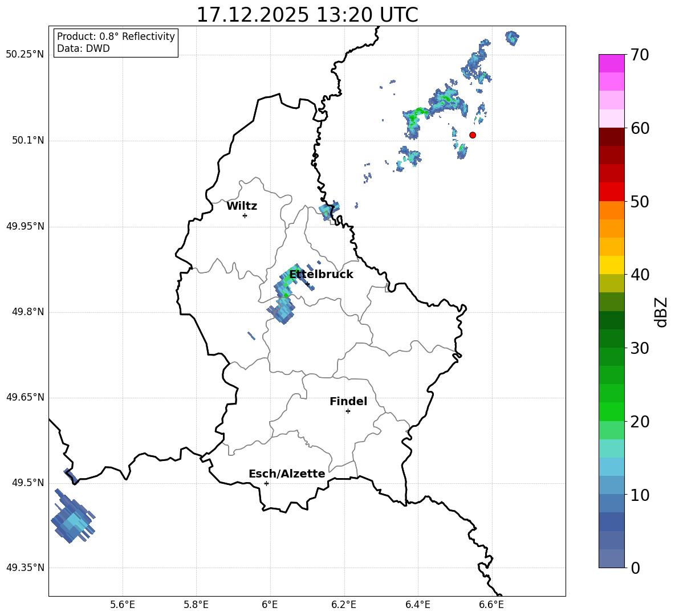Click the orange colorbar segment below 50
Screen dimensions: 675x616
point(611,210)
